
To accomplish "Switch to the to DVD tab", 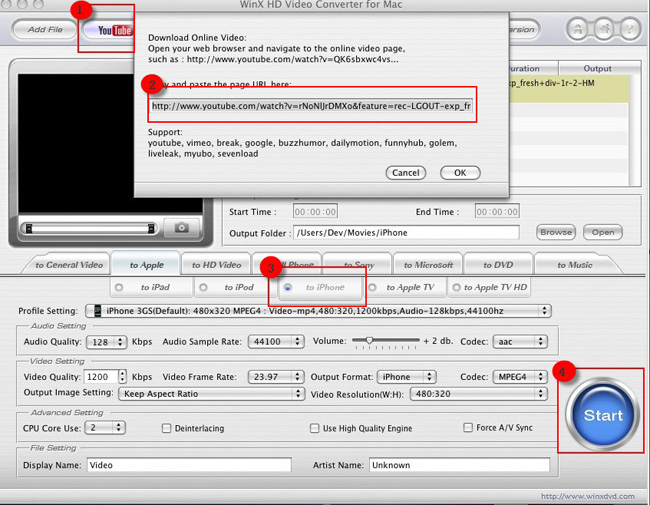I will pyautogui.click(x=498, y=265).
